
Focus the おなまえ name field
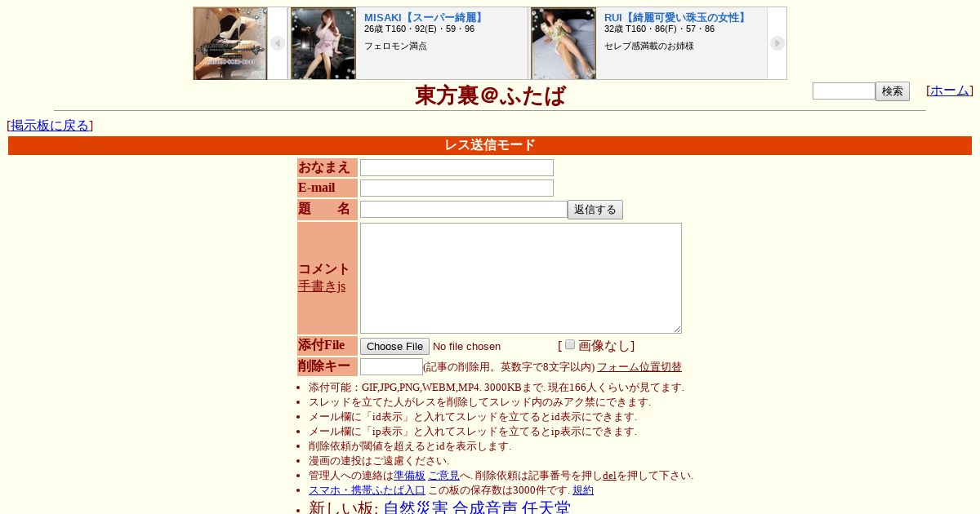click(x=457, y=167)
